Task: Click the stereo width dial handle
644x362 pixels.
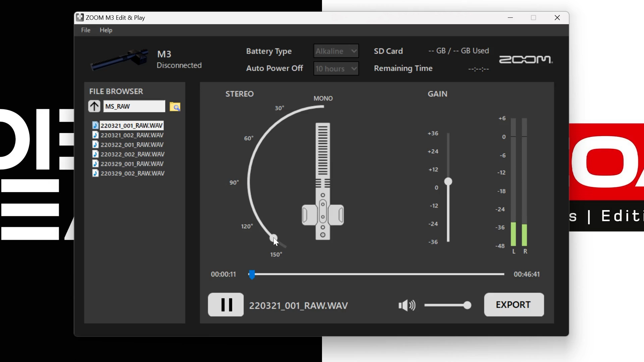Action: 273,238
